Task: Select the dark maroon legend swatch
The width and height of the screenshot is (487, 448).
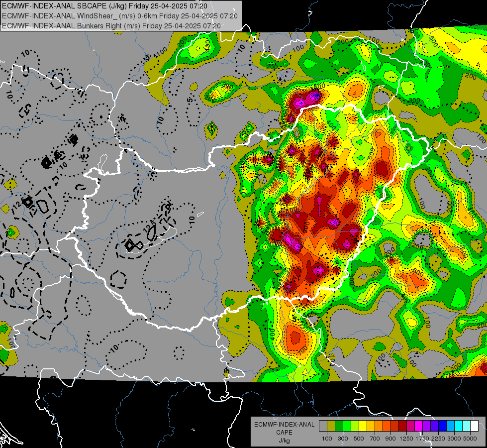Action: (403, 426)
